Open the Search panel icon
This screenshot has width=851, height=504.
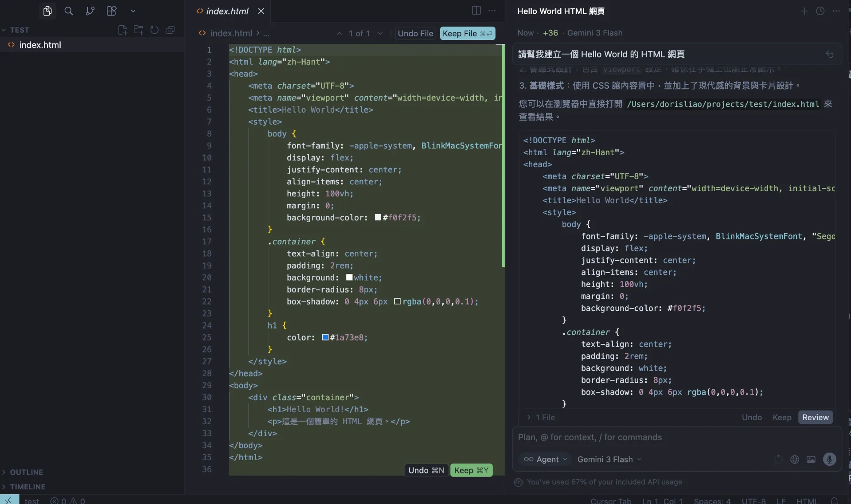point(68,11)
